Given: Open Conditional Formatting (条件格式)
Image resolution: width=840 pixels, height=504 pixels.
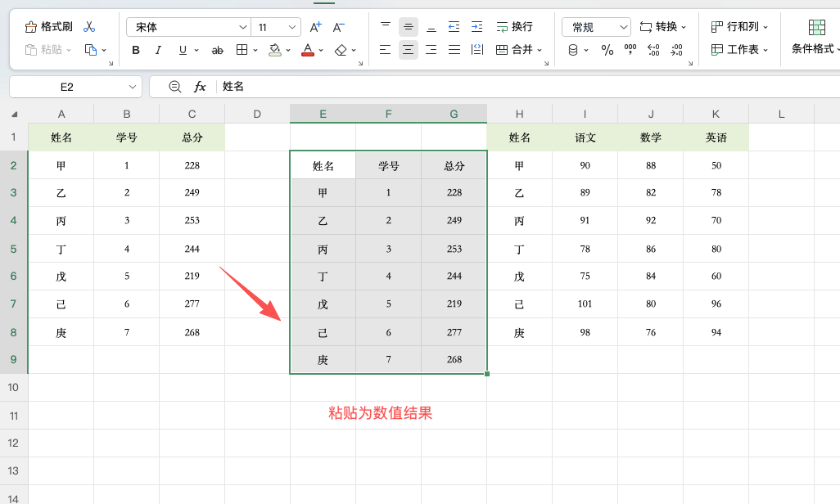Looking at the screenshot, I should tap(816, 37).
